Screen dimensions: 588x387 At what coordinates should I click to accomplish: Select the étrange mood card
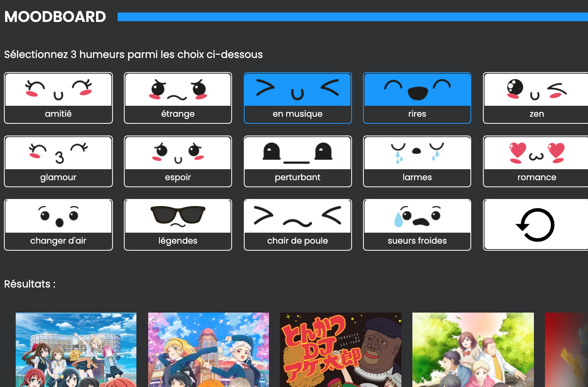tap(178, 98)
